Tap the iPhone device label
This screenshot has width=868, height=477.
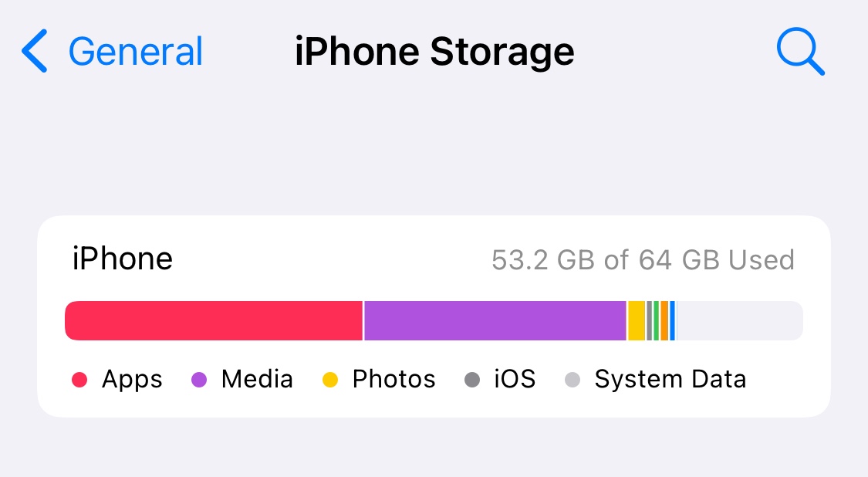(x=123, y=259)
